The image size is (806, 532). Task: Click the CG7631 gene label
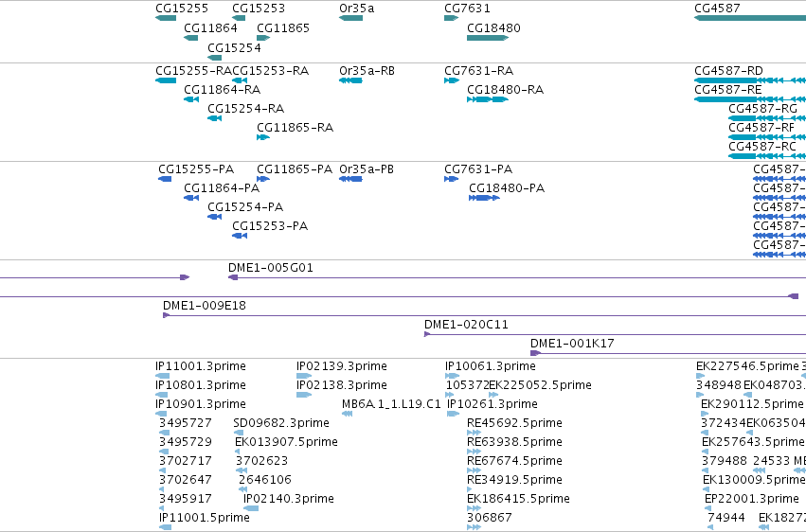click(467, 9)
